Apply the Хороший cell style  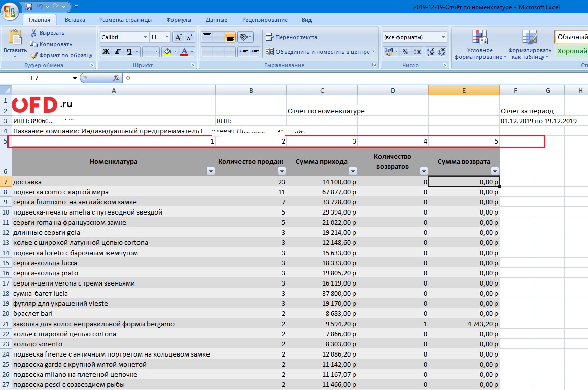(x=571, y=51)
